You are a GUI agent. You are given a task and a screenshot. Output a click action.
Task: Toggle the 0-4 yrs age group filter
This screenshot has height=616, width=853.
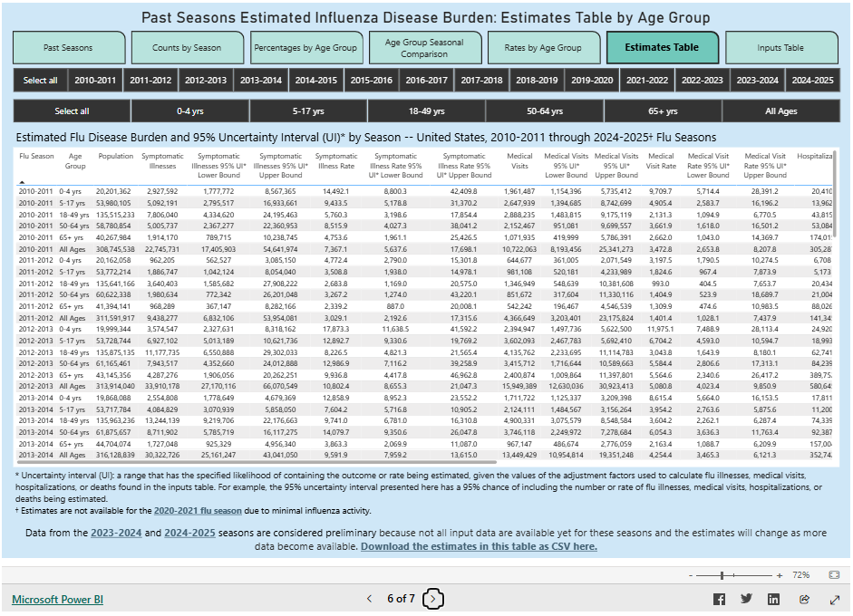click(x=191, y=111)
